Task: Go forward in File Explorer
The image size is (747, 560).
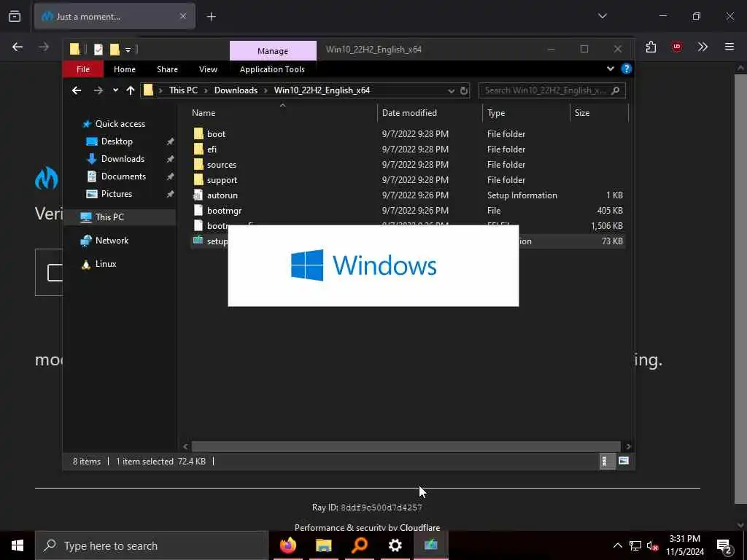Action: 98,90
